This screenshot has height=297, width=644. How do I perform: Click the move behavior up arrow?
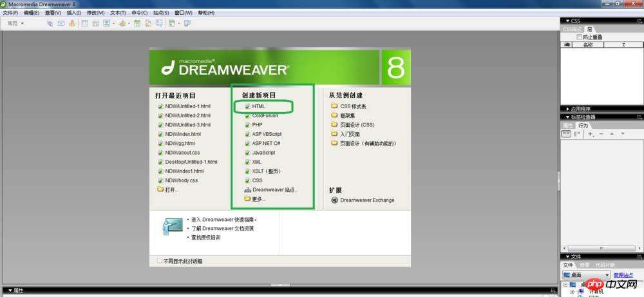(612, 134)
